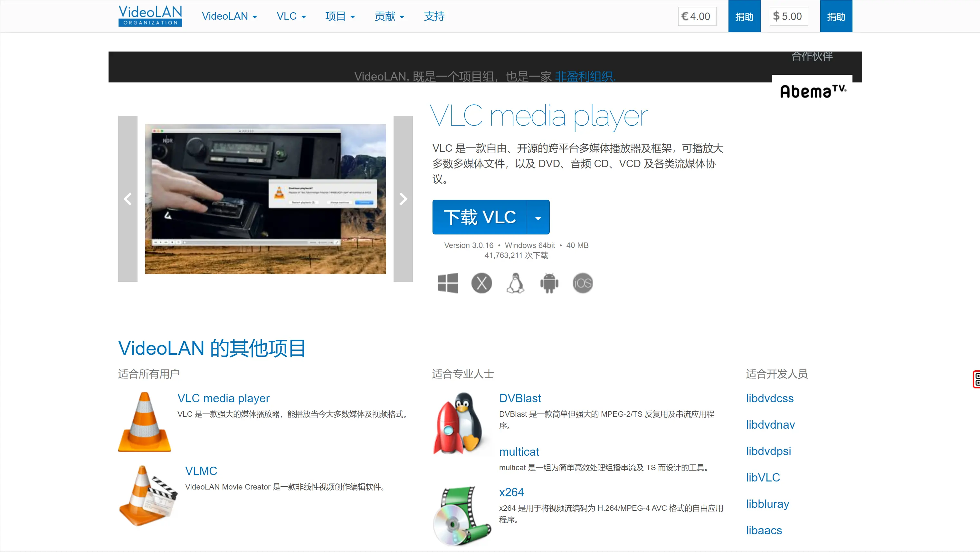This screenshot has height=552, width=980.
Task: Expand the VideoLAN navigation menu
Action: click(x=229, y=16)
